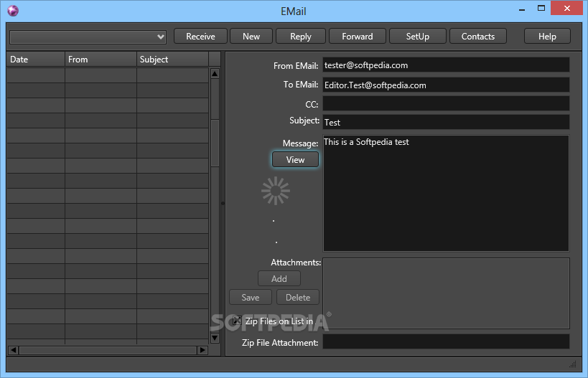
Task: Maximize the EMail window
Action: (x=541, y=8)
